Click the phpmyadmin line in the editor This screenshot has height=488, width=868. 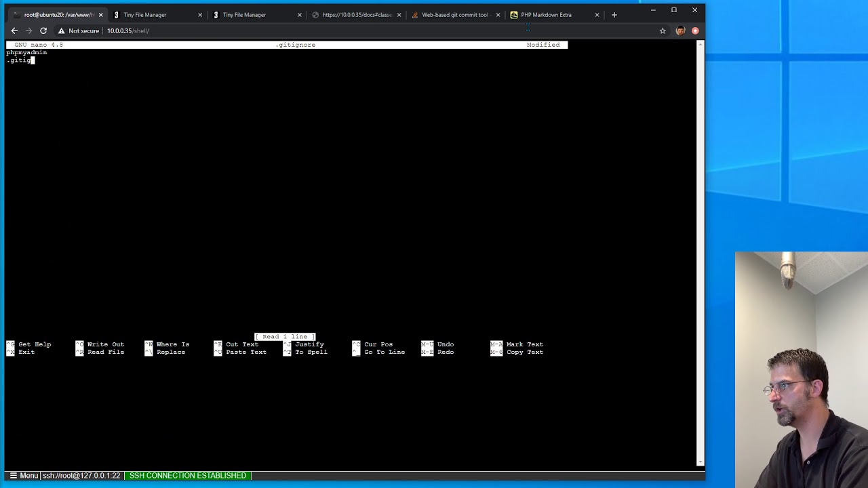(x=26, y=52)
